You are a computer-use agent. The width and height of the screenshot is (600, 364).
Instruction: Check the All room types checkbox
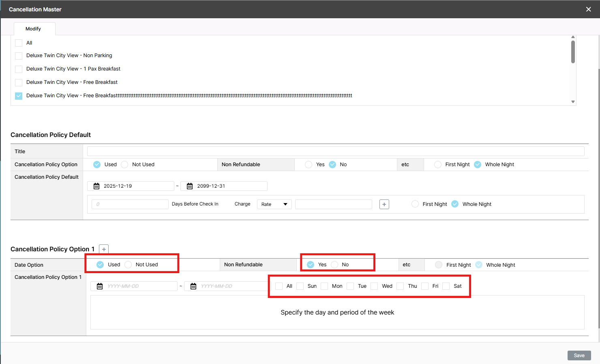[x=19, y=43]
